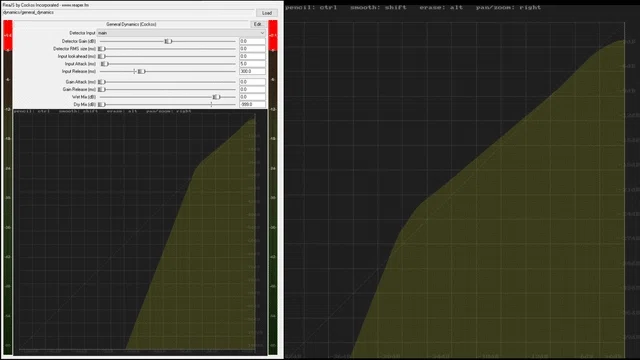
Task: Click the Wet Mix slider handle
Action: 216,97
